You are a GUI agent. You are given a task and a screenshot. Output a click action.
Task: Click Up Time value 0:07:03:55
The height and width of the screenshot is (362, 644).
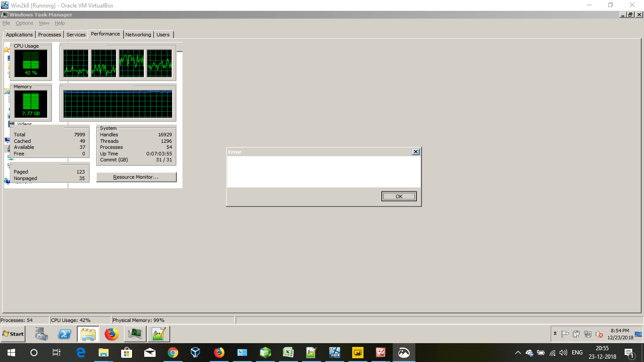click(x=159, y=154)
